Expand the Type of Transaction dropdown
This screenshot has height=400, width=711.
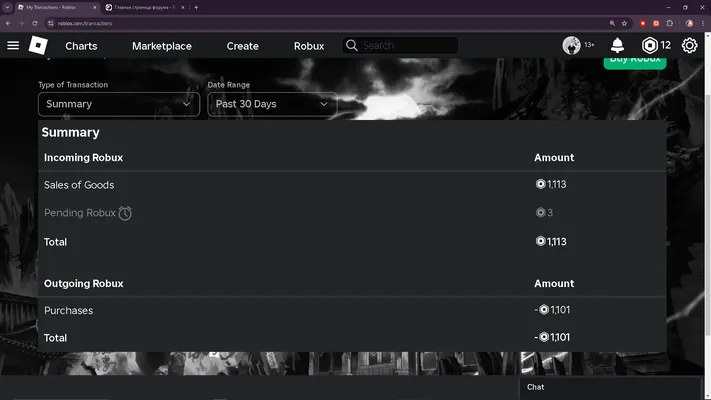point(119,104)
